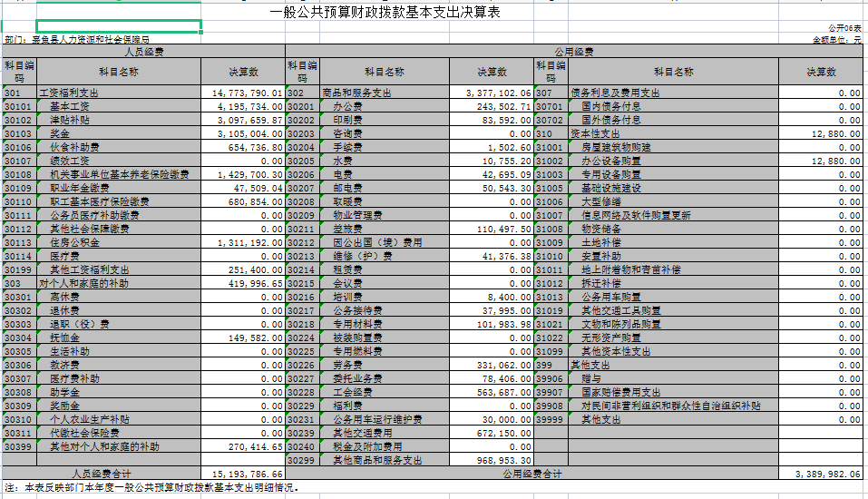
Task: Click value 78,406.00
Action: (x=492, y=378)
